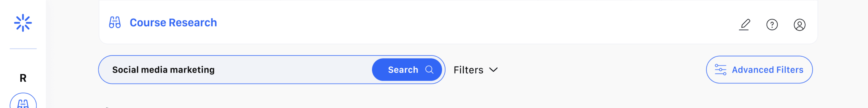
Task: Click the word Search in blue button
Action: pos(403,70)
